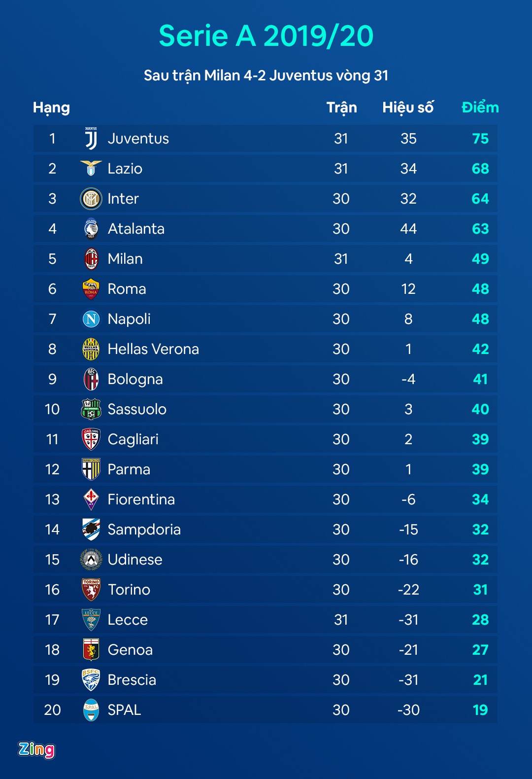Click the Hạng column header
The width and height of the screenshot is (532, 779).
pyautogui.click(x=51, y=107)
